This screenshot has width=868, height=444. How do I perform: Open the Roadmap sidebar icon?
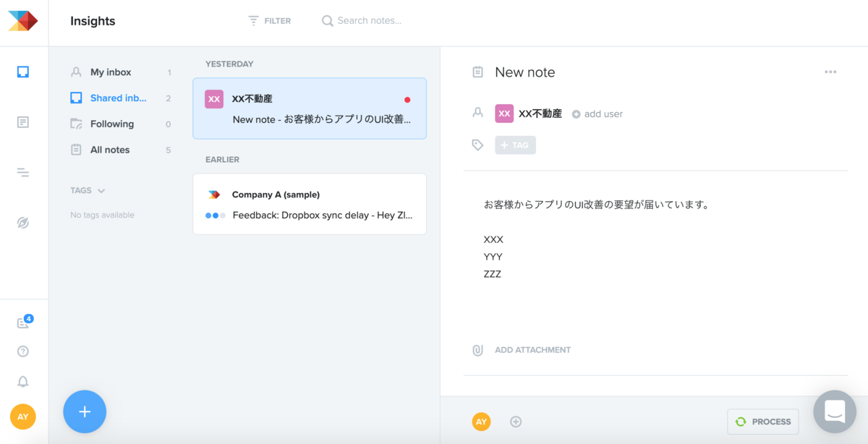click(x=23, y=172)
